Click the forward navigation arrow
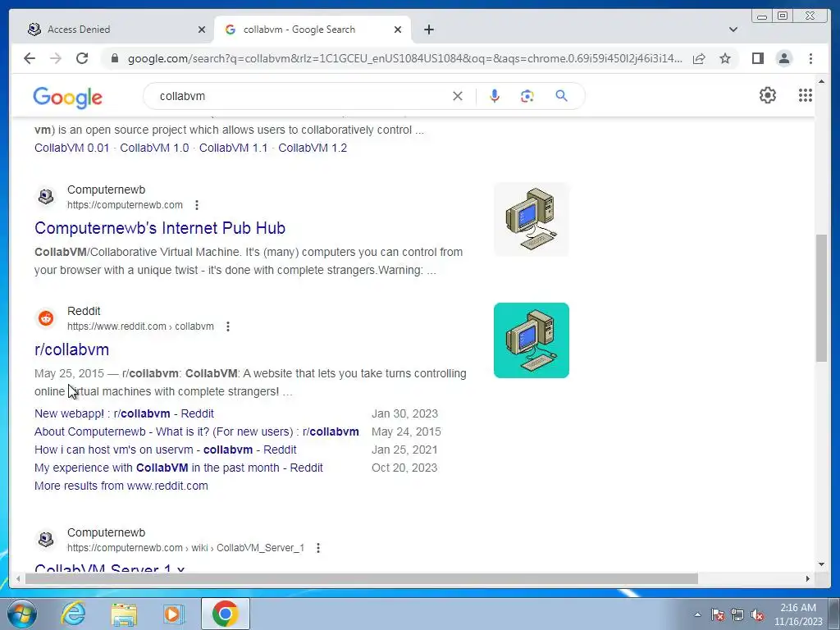 (56, 58)
